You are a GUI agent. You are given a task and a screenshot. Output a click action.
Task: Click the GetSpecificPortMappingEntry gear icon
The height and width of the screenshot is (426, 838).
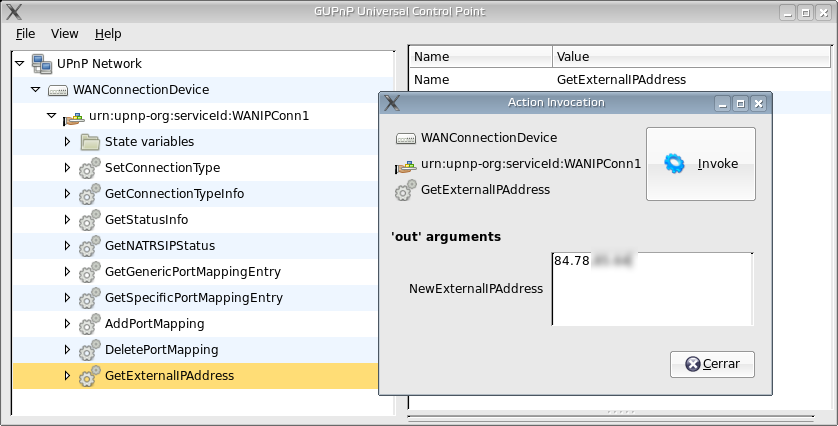90,298
